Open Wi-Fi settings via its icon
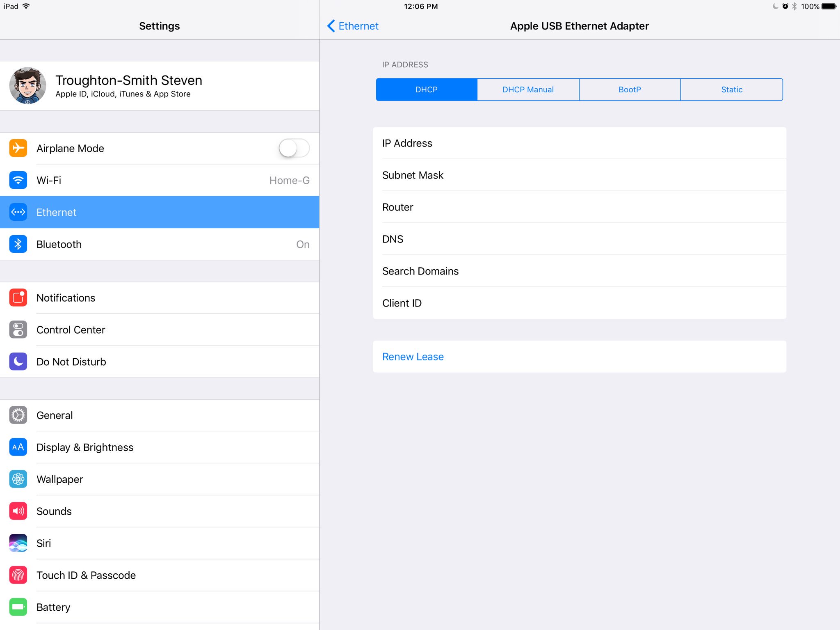Image resolution: width=840 pixels, height=630 pixels. [x=18, y=180]
